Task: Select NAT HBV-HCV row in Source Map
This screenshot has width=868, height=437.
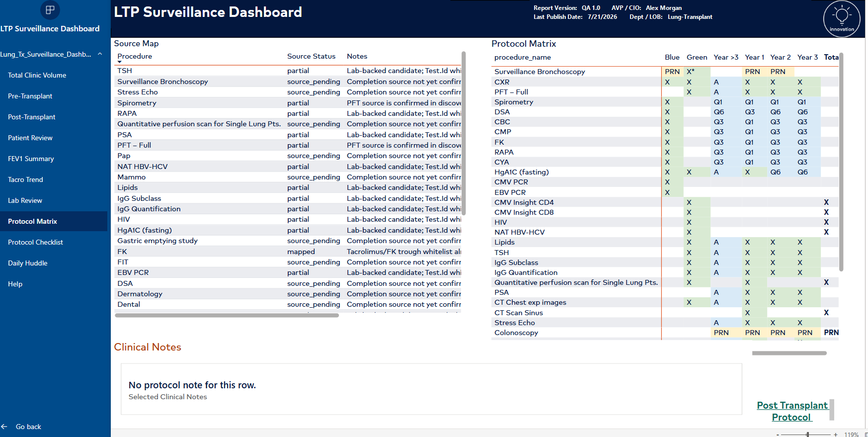Action: [288, 167]
